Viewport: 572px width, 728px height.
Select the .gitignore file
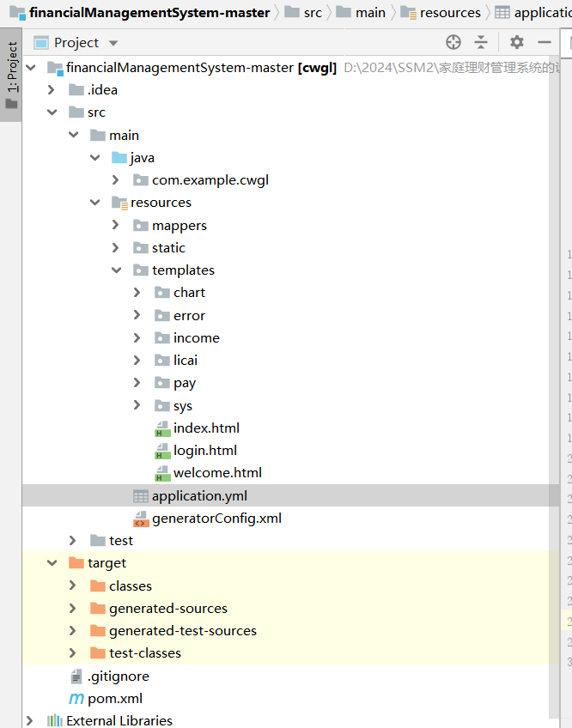click(x=118, y=676)
